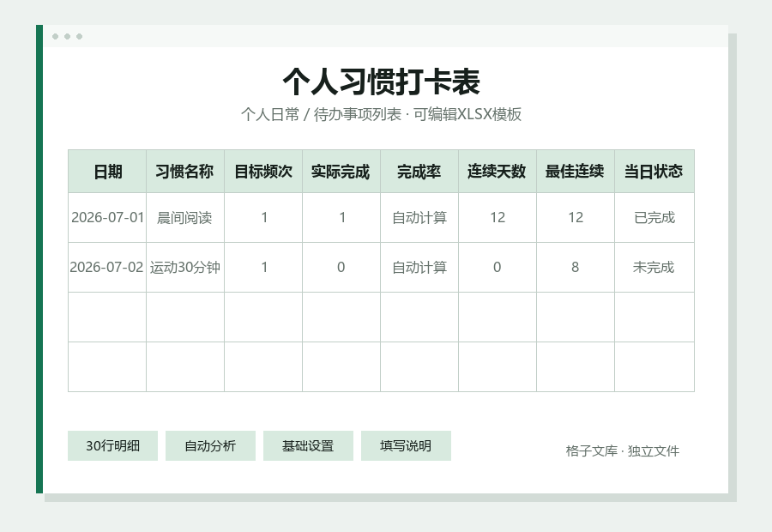This screenshot has height=532, width=772.
Task: Select the 完成率 column header
Action: [419, 172]
